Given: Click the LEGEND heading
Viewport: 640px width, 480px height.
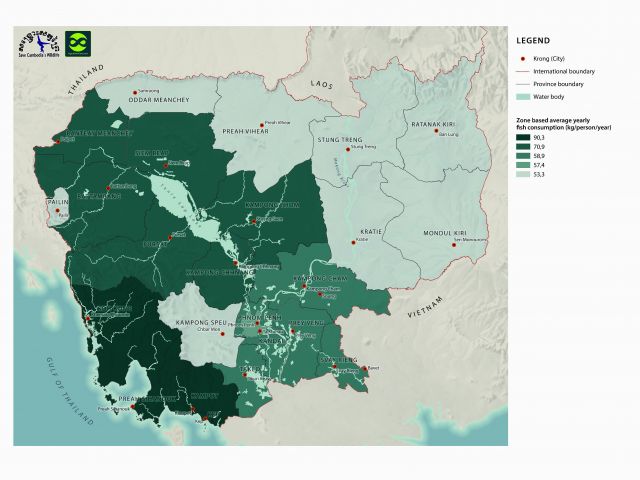Looking at the screenshot, I should point(533,40).
